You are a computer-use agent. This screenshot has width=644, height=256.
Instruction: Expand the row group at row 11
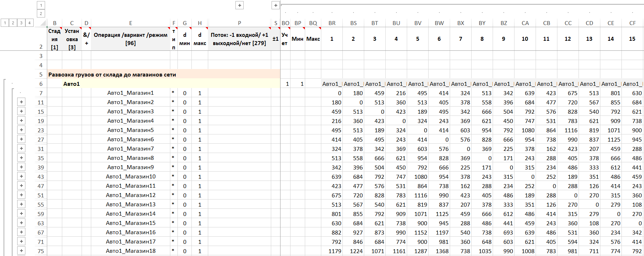coord(21,102)
